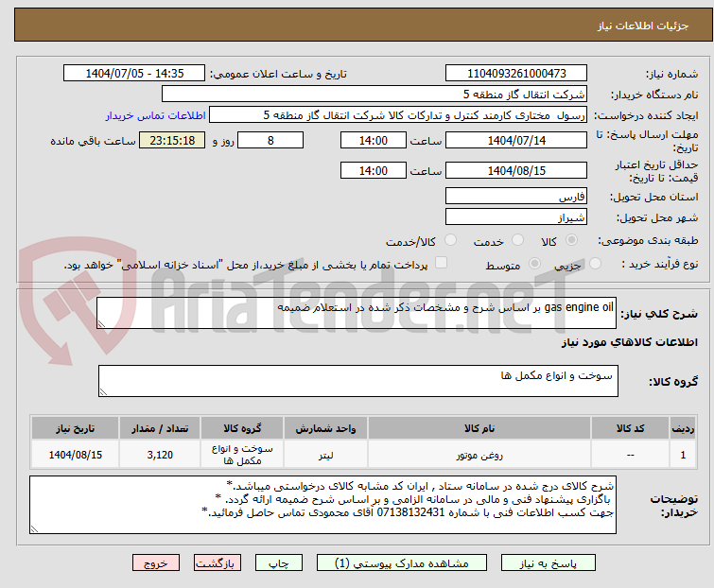714x588 pixels.
Task: Select the 'کالا/خدمت' radio button
Action: tap(450, 240)
